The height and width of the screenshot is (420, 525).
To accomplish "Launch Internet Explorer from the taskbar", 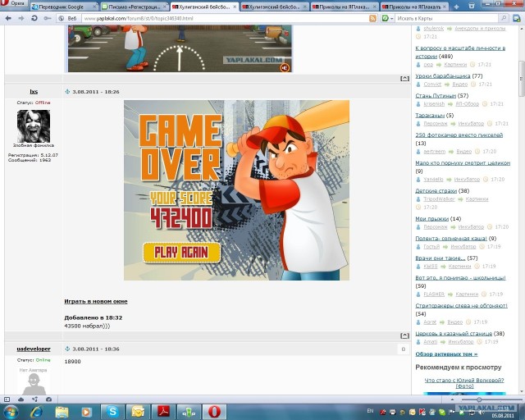I will point(36,412).
